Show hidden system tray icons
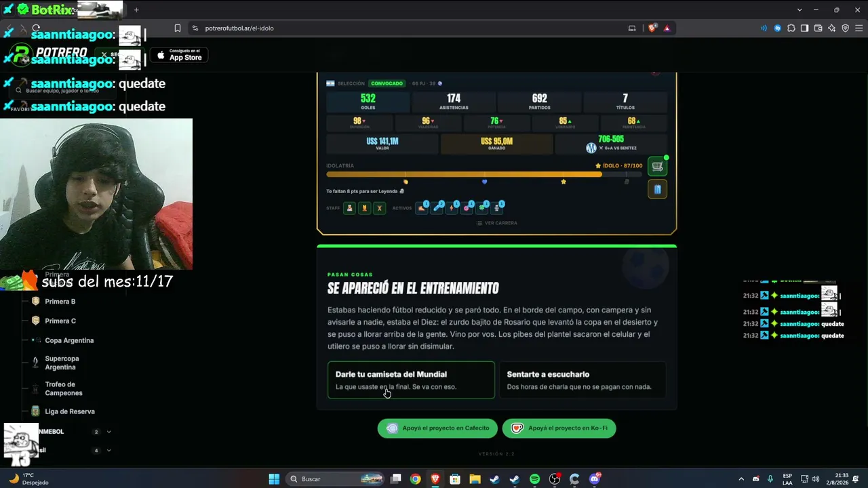This screenshot has width=868, height=488. [741, 479]
